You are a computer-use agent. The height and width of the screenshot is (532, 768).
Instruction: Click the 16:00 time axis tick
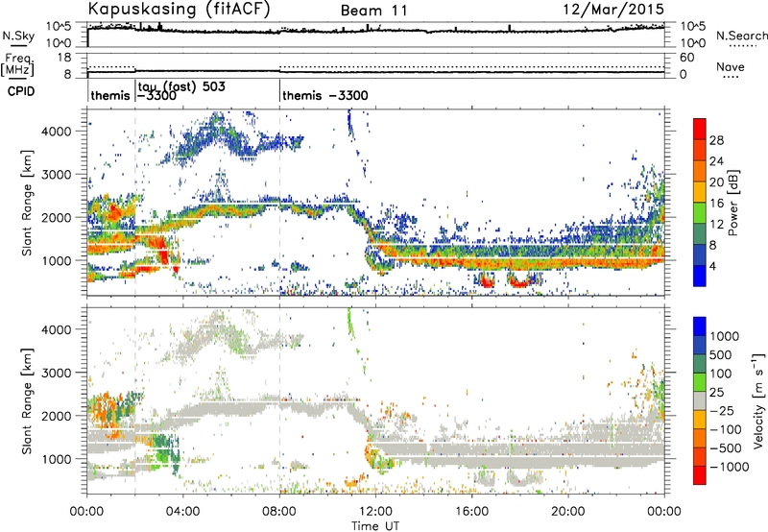click(x=471, y=512)
